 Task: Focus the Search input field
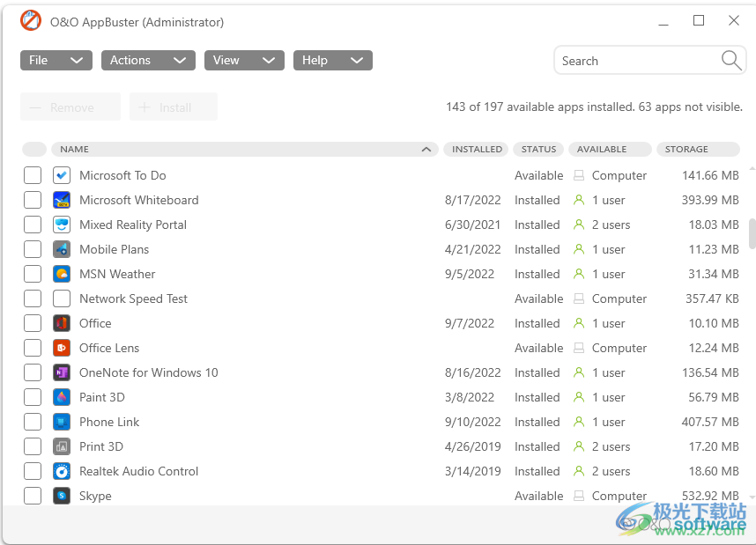[649, 61]
